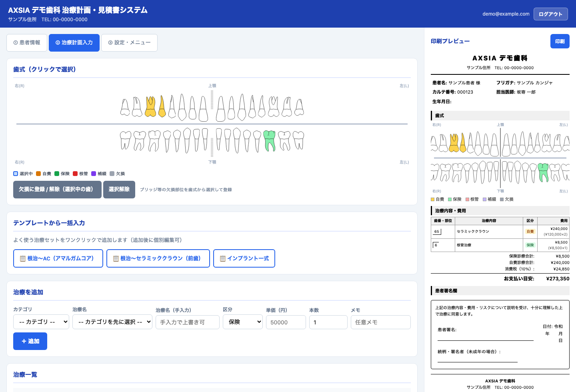Select upper left(L) central incisor next to midline
576x392 pixels.
220,108
